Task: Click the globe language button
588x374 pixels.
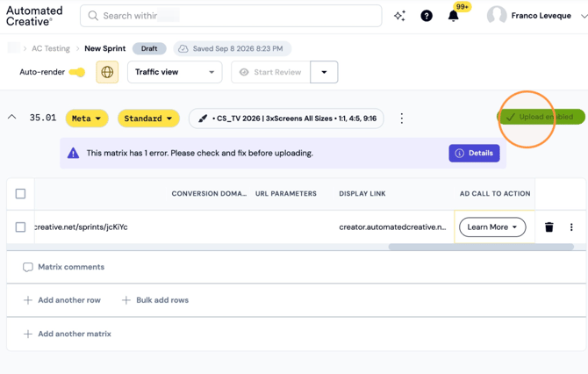Action: [107, 72]
